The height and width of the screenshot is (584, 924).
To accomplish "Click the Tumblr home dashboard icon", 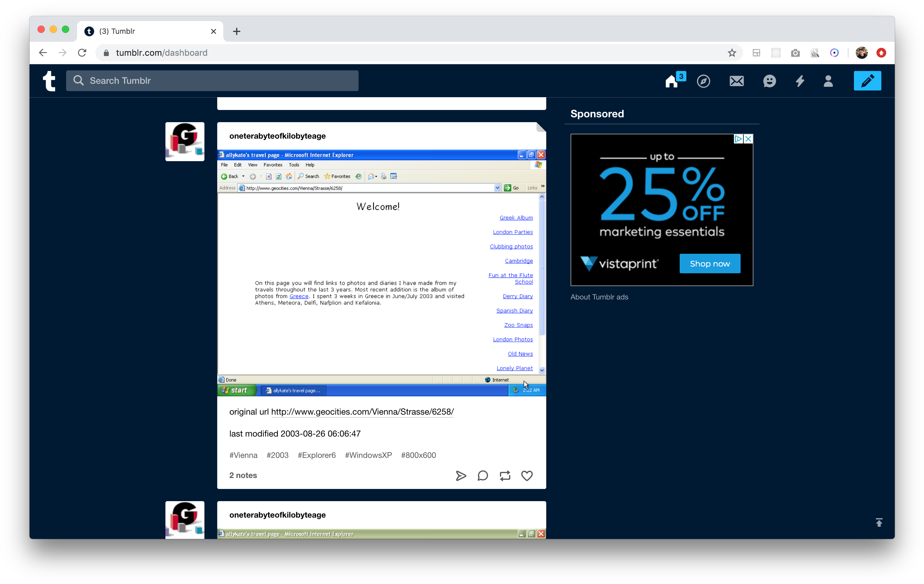I will tap(671, 81).
